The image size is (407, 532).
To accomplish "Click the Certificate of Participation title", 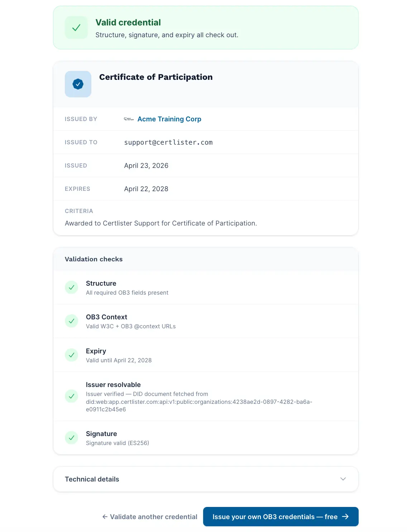I will (x=156, y=77).
